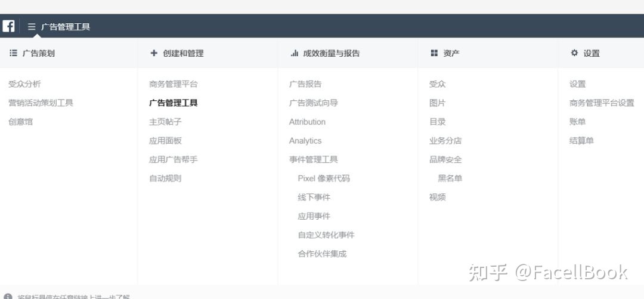Open 商务管理平台设置
The width and height of the screenshot is (644, 299).
click(602, 103)
